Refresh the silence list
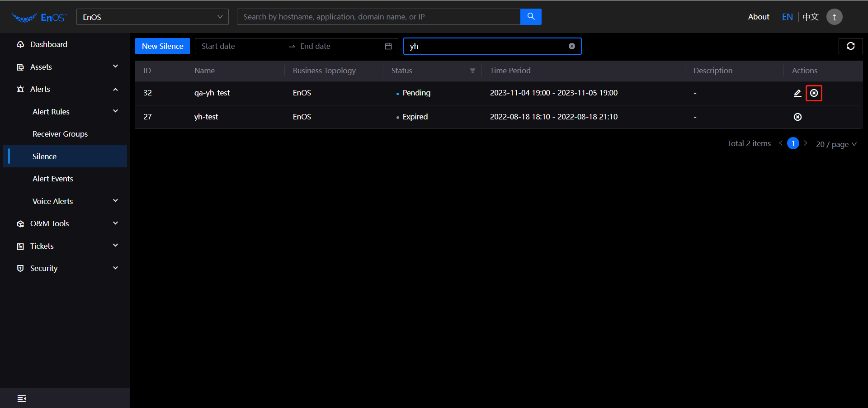Screen dimensions: 868x408 click(x=850, y=46)
